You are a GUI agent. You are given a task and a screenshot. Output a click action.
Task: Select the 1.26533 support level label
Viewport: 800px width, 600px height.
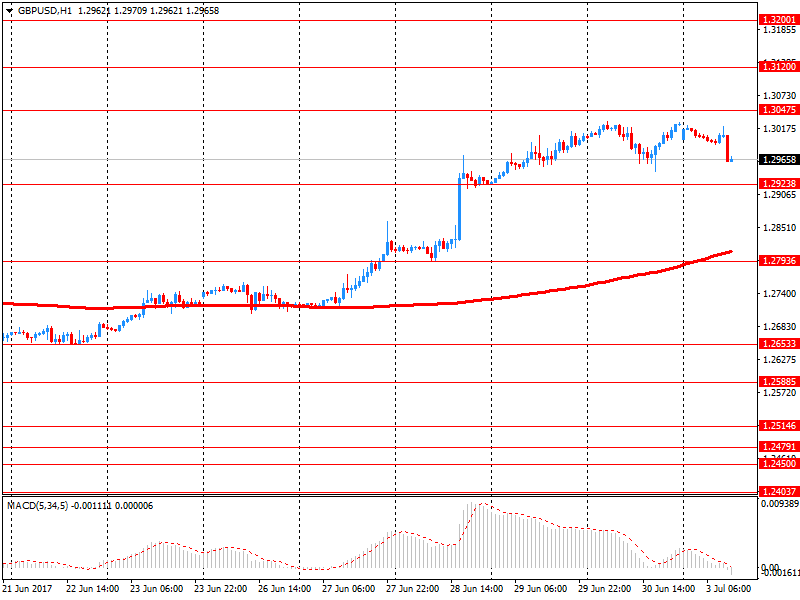click(779, 344)
